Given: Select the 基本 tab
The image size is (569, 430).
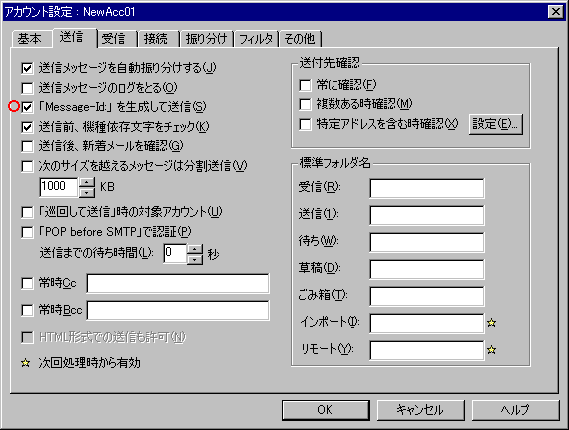Looking at the screenshot, I should coord(31,38).
